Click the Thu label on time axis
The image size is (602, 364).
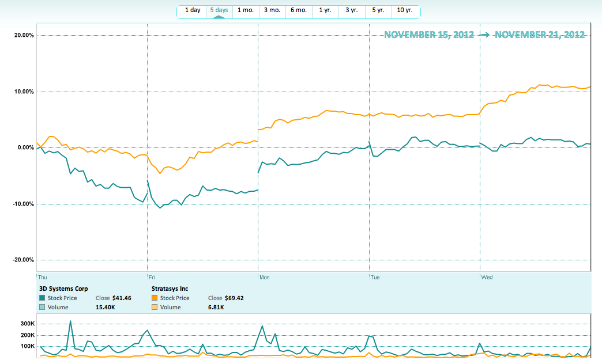coord(43,277)
